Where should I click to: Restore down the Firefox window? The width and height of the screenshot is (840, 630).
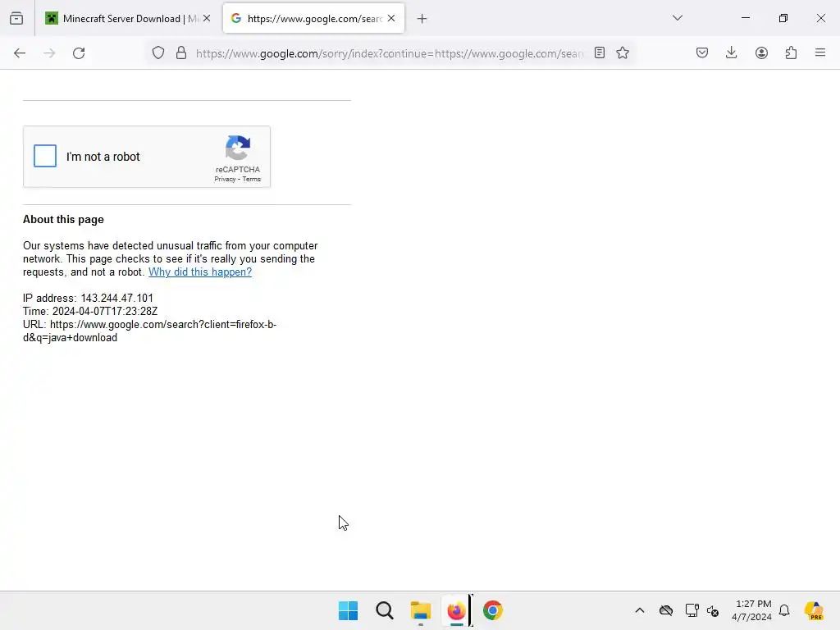point(783,18)
